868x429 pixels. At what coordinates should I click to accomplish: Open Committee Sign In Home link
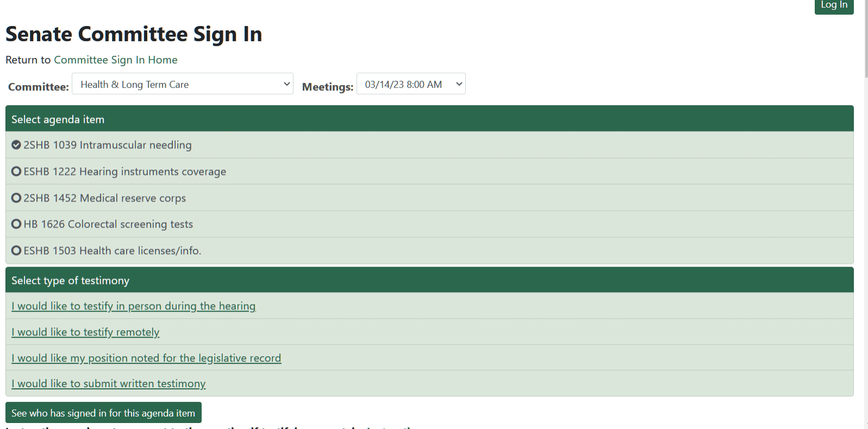[x=115, y=60]
